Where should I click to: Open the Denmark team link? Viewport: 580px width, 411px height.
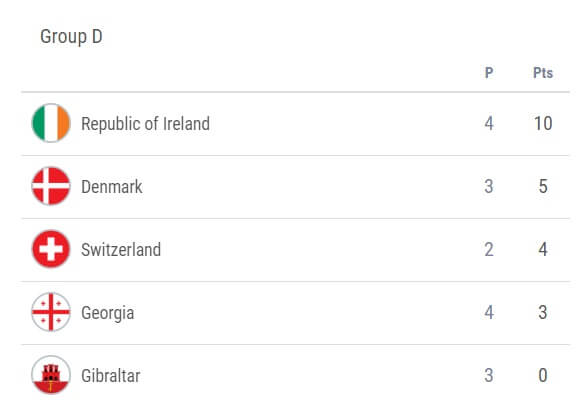112,186
